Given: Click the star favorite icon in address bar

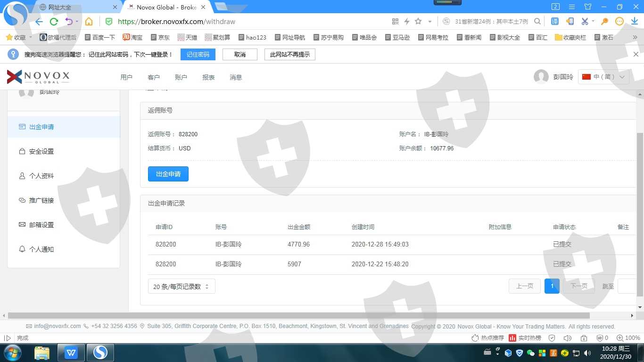Looking at the screenshot, I should tap(418, 22).
